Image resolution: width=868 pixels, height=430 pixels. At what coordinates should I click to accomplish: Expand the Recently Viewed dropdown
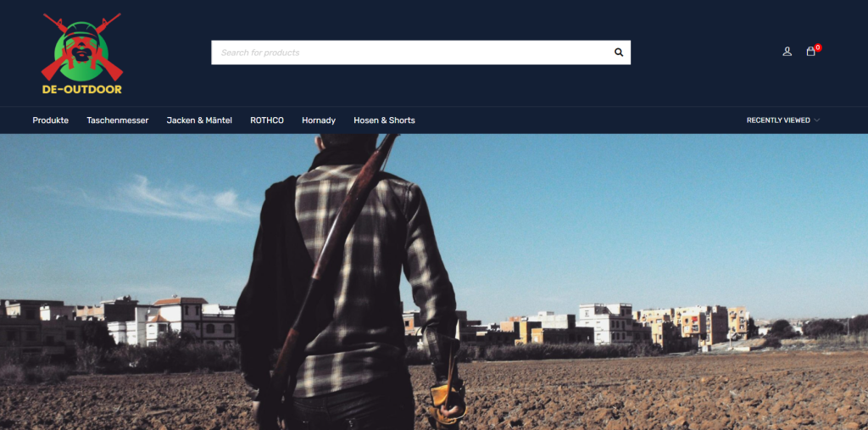click(x=778, y=120)
